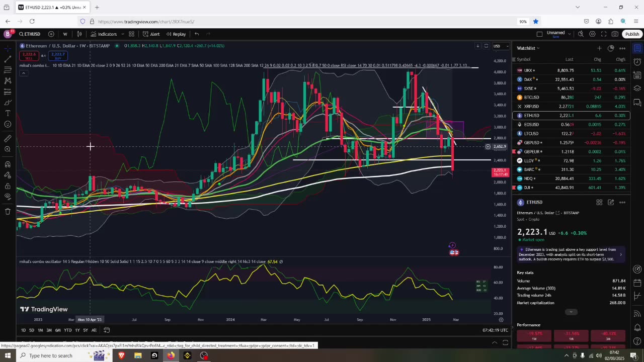644x362 pixels.
Task: Collapse the indicator legend chevron
Action: pyautogui.click(x=23, y=73)
